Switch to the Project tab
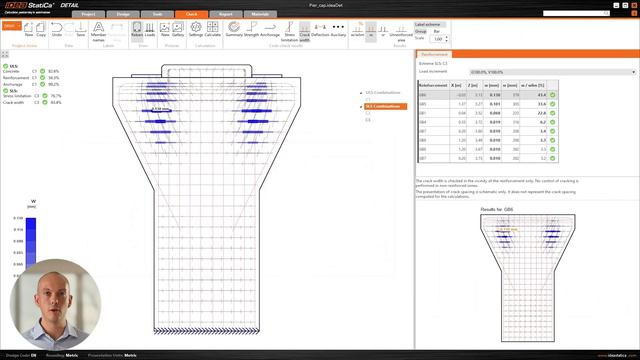Viewport: 640px width, 360px height. click(x=88, y=14)
